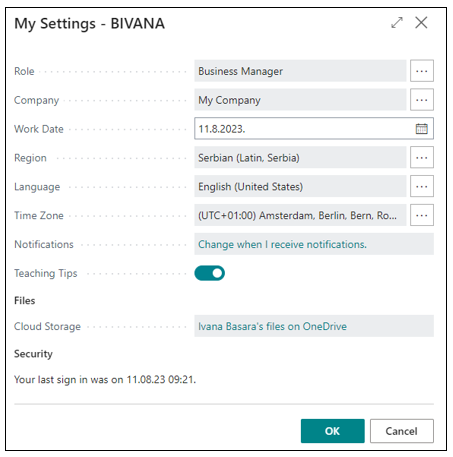453x457 pixels.
Task: Confirm settings with the OK button
Action: click(332, 431)
